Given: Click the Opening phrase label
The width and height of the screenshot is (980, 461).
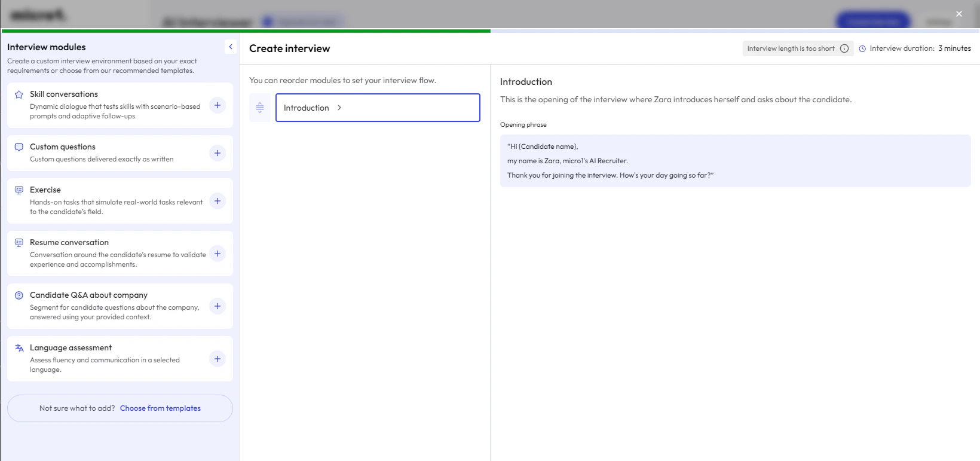Looking at the screenshot, I should pos(523,125).
